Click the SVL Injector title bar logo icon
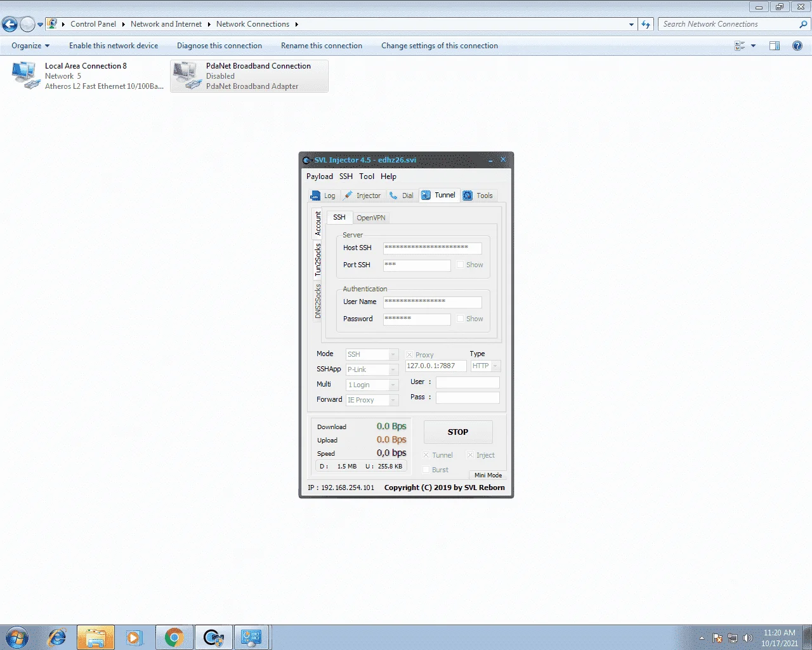 307,160
